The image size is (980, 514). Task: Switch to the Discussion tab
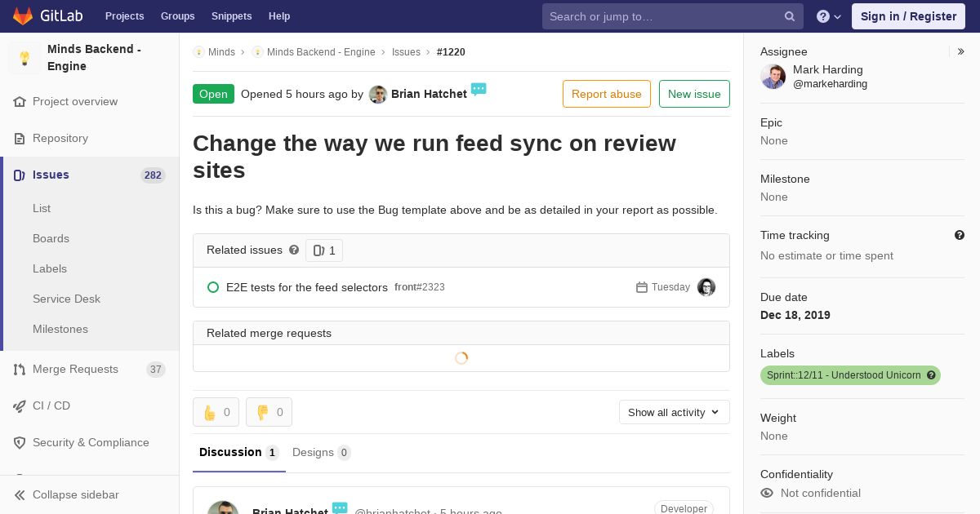pos(239,453)
